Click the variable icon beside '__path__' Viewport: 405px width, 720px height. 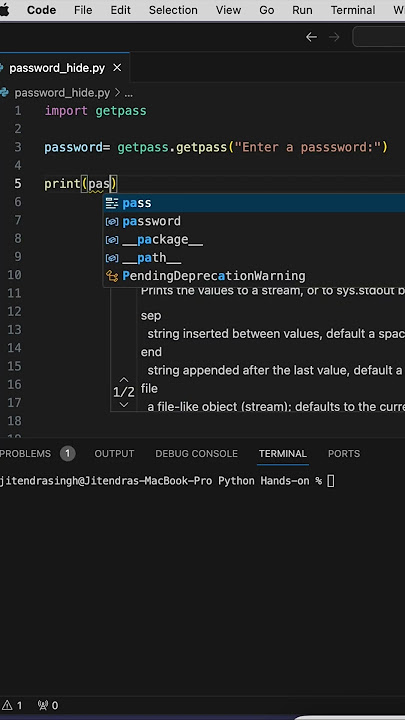(x=112, y=258)
